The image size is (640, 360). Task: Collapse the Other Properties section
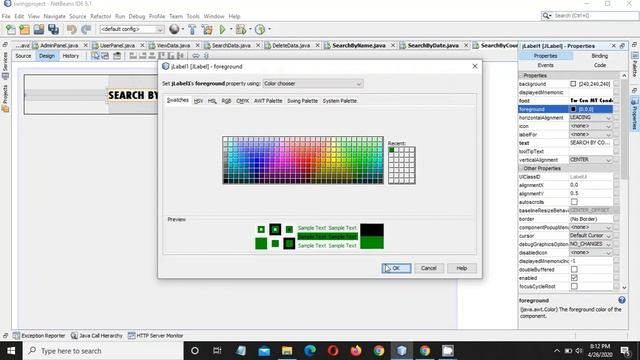coord(521,168)
